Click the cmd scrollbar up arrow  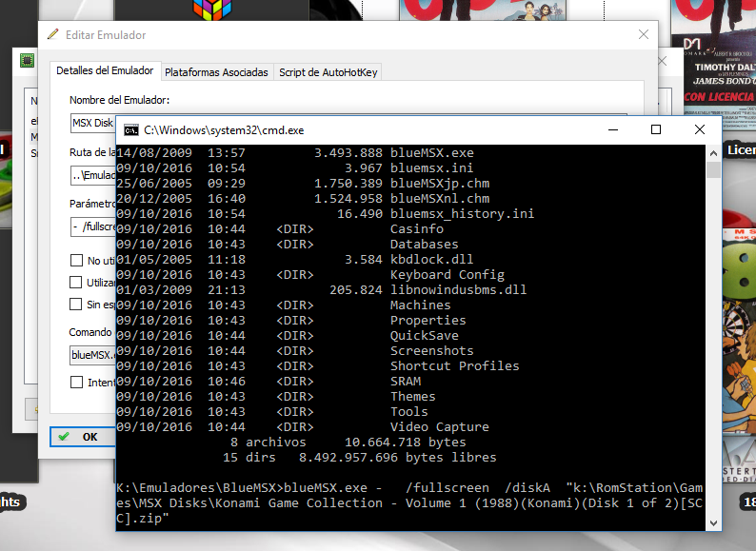tap(713, 153)
